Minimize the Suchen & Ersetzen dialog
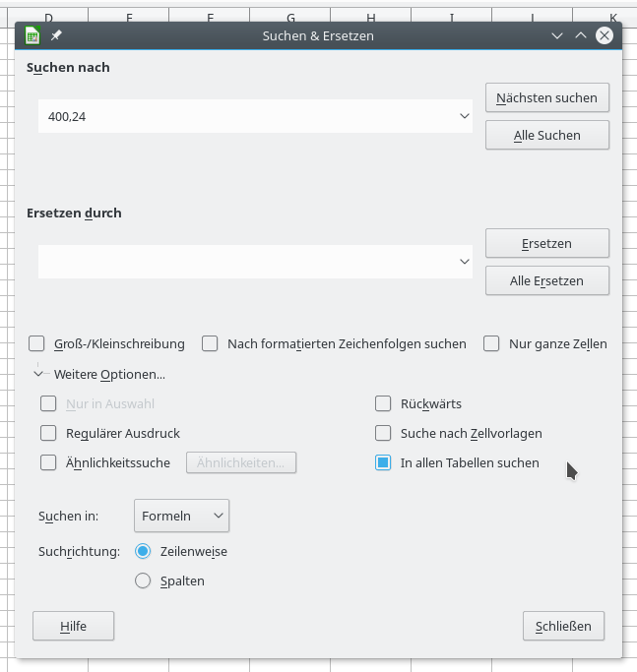The image size is (637, 672). coord(557,35)
